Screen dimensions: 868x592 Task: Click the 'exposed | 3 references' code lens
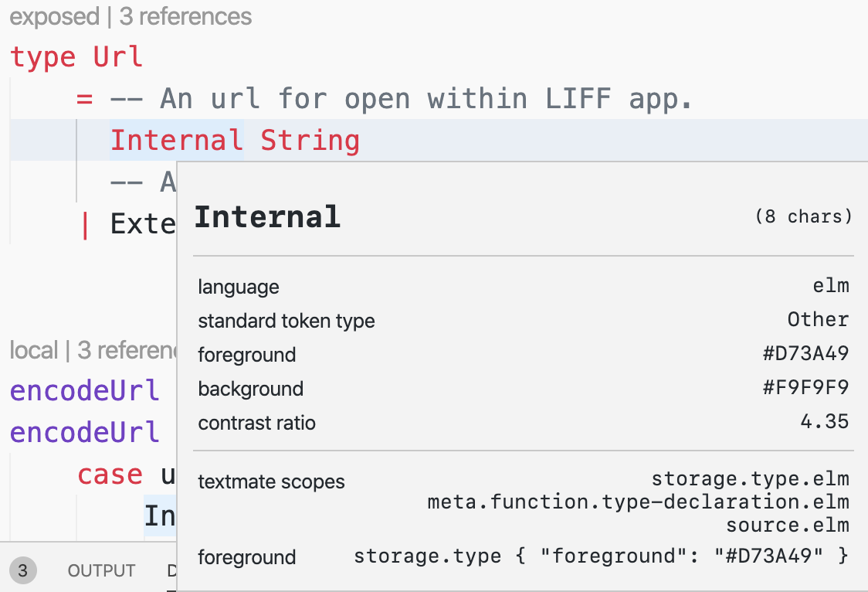click(130, 16)
